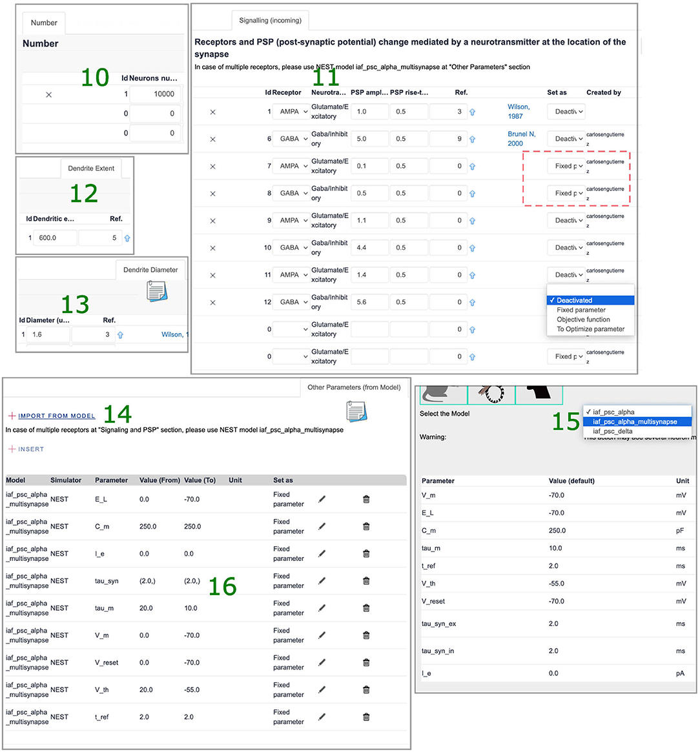This screenshot has height=752, width=700.
Task: Open the Set as dropdown for row Id 7
Action: tap(566, 167)
